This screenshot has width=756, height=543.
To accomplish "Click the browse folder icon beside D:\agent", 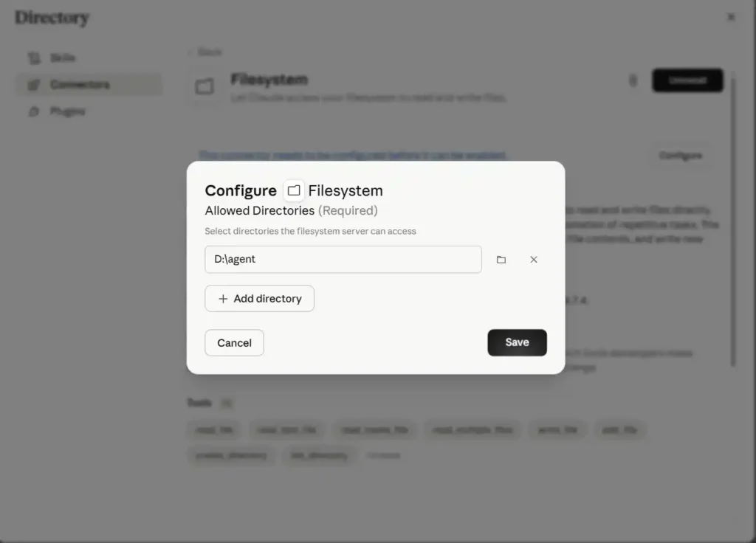I will coord(501,260).
